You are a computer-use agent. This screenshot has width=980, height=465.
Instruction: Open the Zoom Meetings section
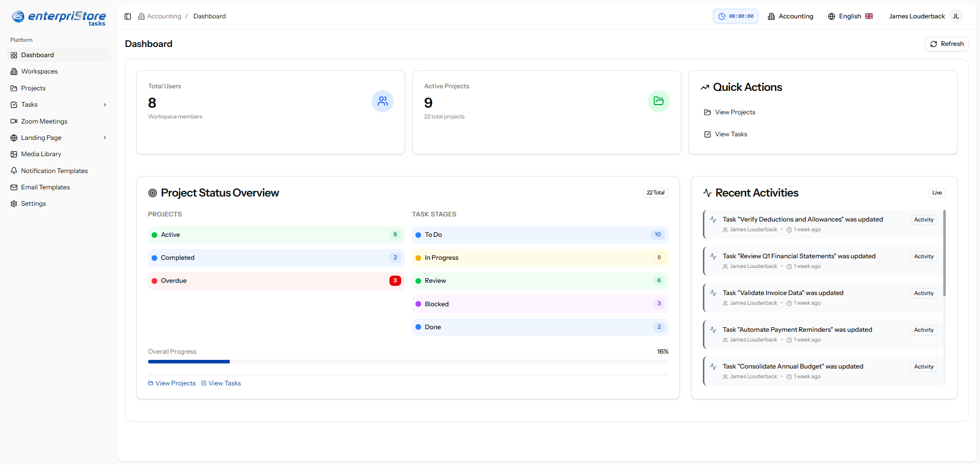coord(44,121)
